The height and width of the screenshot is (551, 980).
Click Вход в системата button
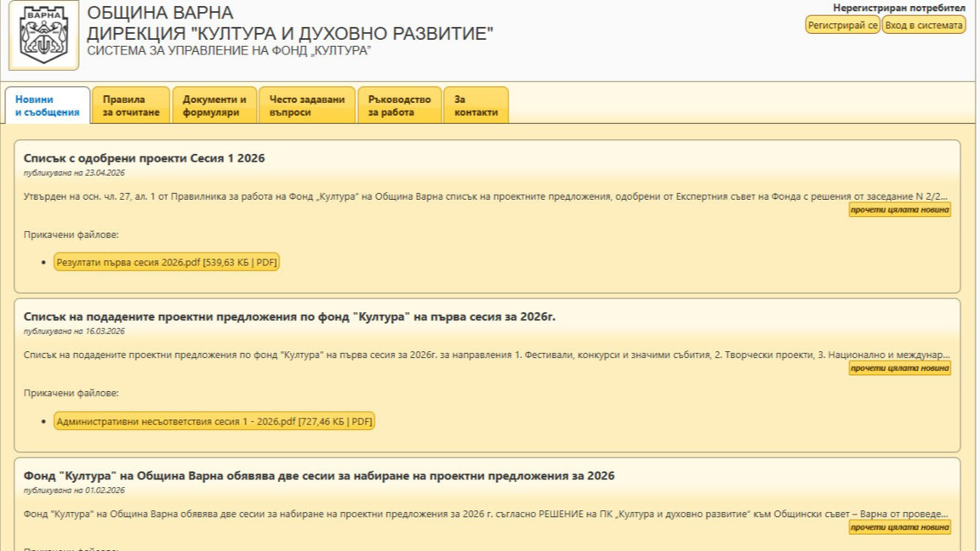pyautogui.click(x=923, y=25)
